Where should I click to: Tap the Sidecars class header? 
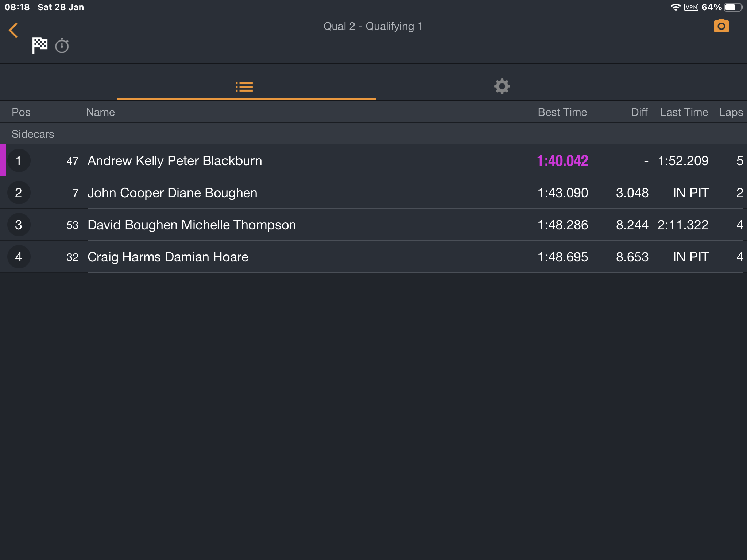pyautogui.click(x=33, y=134)
